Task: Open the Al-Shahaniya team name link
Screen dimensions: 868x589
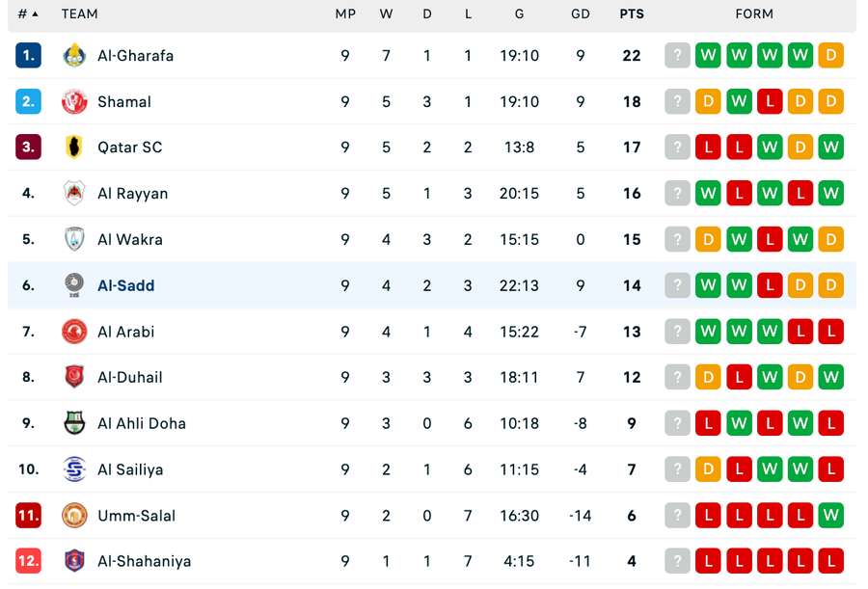Action: (x=144, y=561)
